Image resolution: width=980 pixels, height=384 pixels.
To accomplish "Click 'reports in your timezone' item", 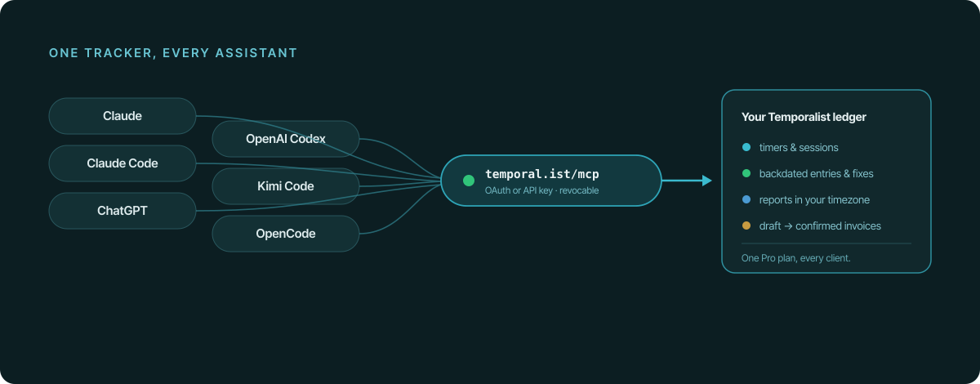I will pos(816,200).
